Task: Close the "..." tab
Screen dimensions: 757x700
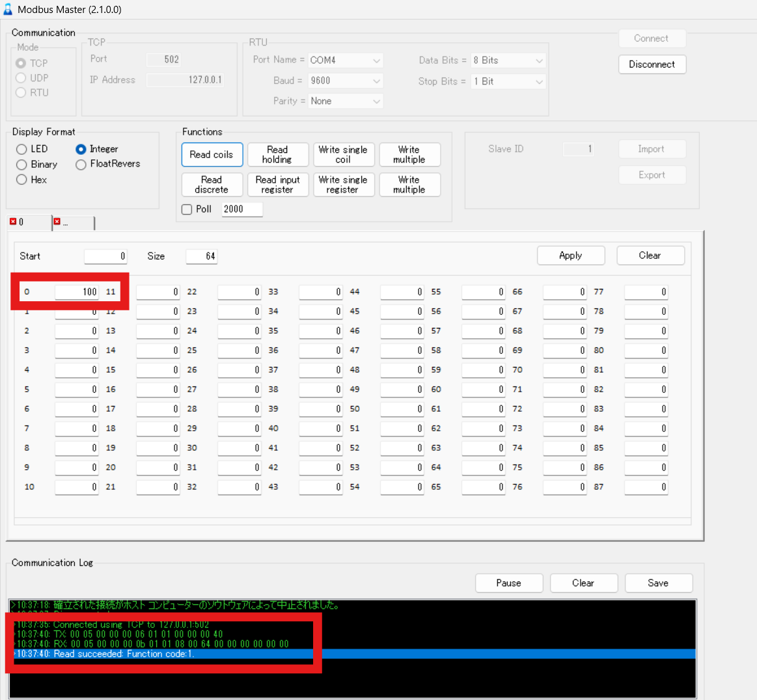Action: [58, 222]
